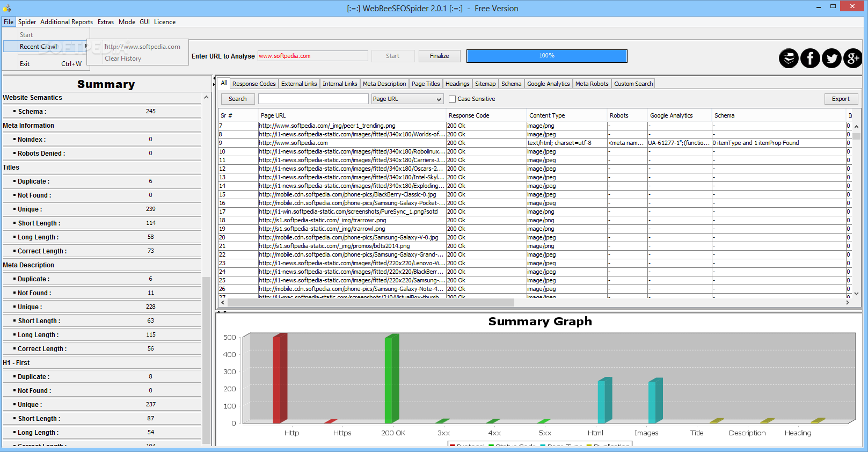
Task: Open the Licence menu
Action: tap(165, 22)
